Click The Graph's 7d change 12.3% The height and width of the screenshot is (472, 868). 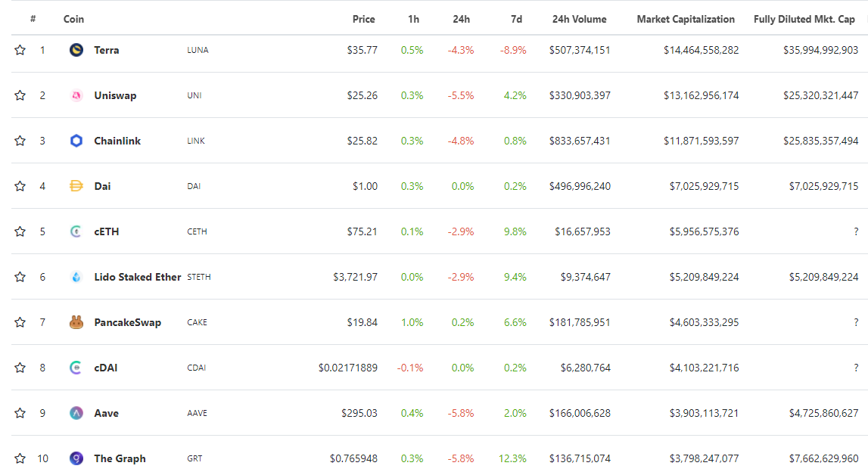(512, 458)
